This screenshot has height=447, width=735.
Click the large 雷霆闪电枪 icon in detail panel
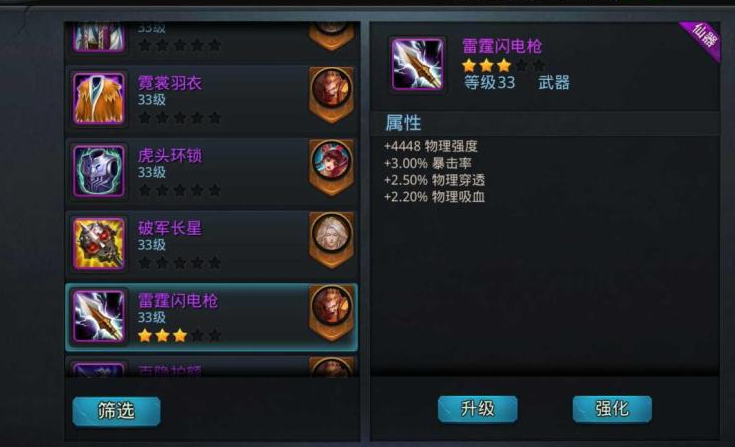[417, 64]
